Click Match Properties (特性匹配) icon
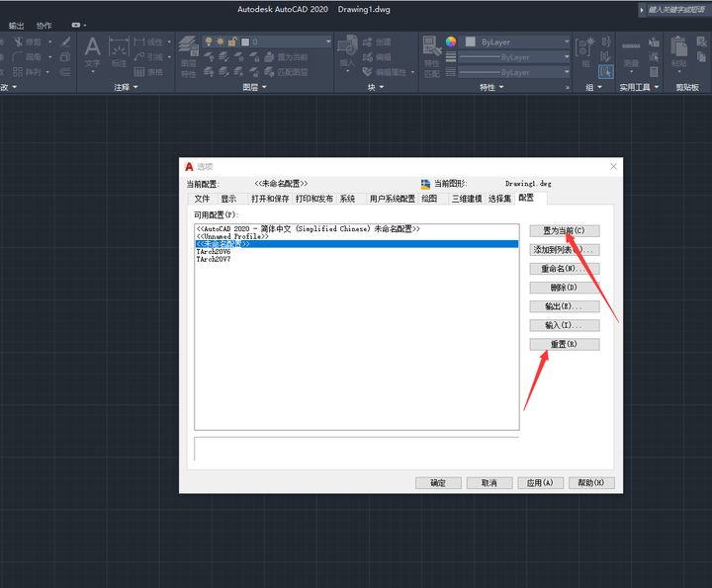 click(431, 54)
